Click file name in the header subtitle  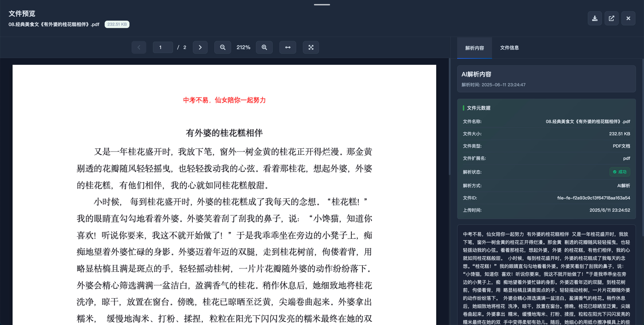[x=54, y=24]
